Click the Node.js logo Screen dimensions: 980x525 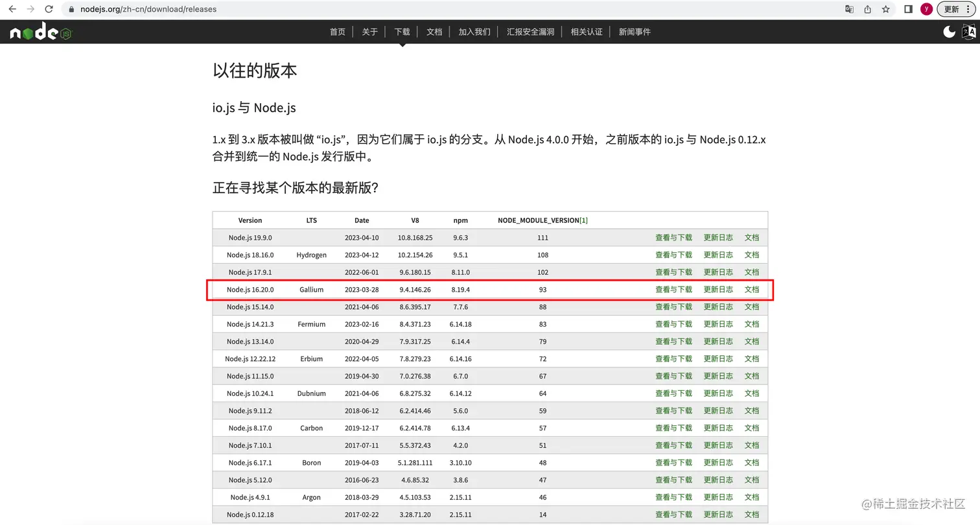[40, 32]
